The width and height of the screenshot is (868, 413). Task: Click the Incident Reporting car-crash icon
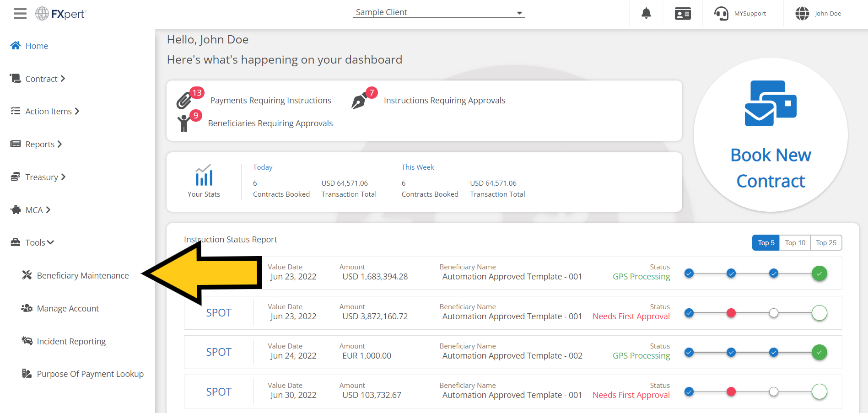pyautogui.click(x=27, y=341)
